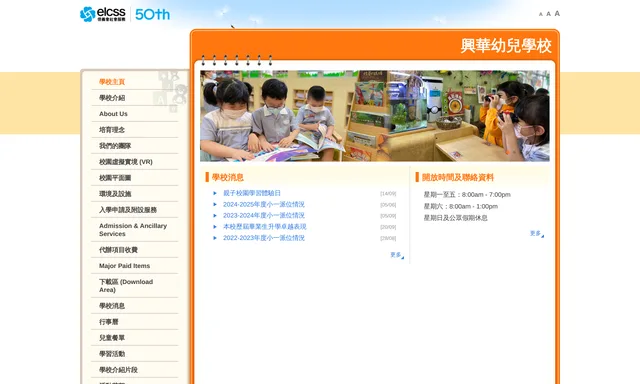Open news link 親子校園學習體驗日
The height and width of the screenshot is (384, 640).
tap(252, 193)
